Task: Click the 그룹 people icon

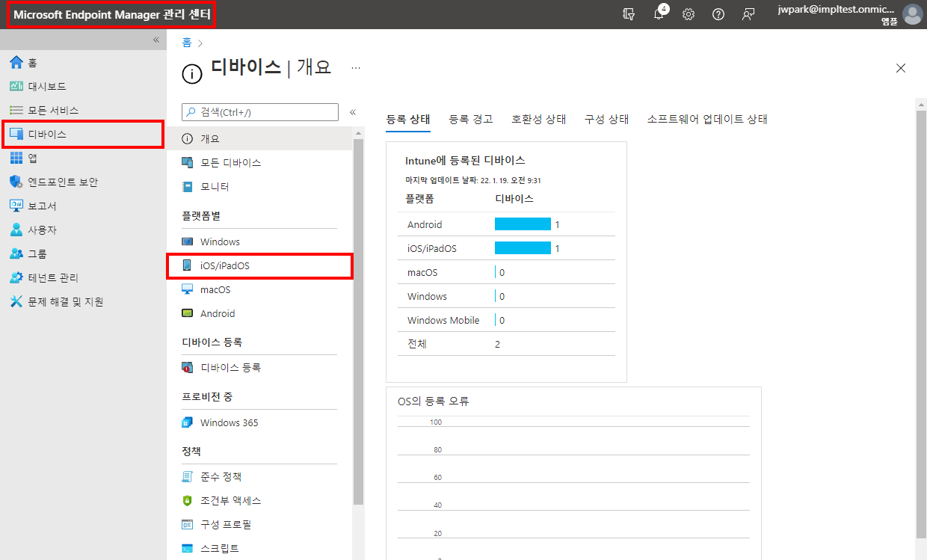Action: (x=16, y=253)
